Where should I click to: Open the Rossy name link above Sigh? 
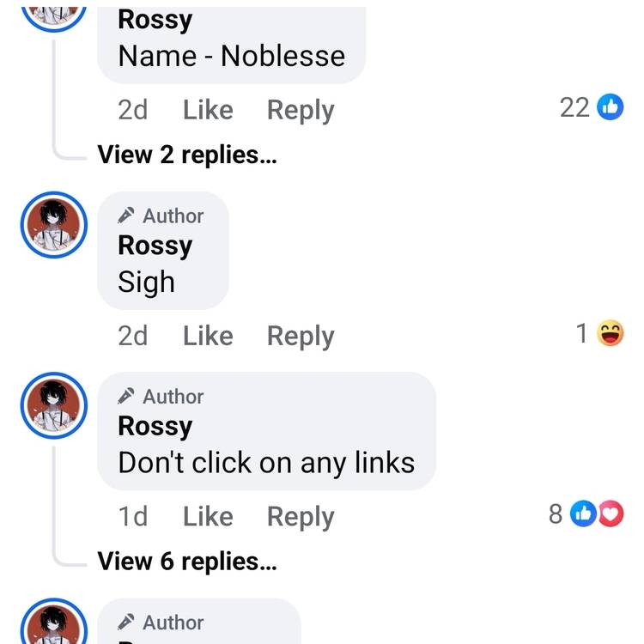pyautogui.click(x=155, y=246)
